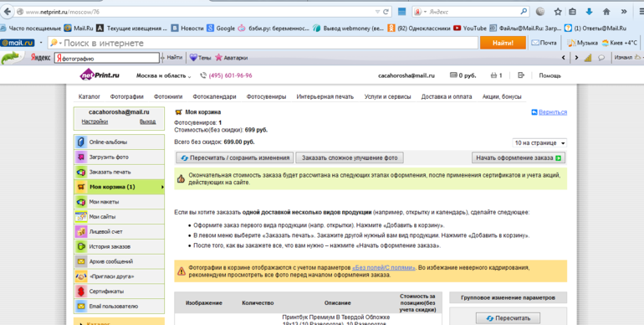644x325 pixels.
Task: Open the Помощь link in the header
Action: click(x=549, y=75)
